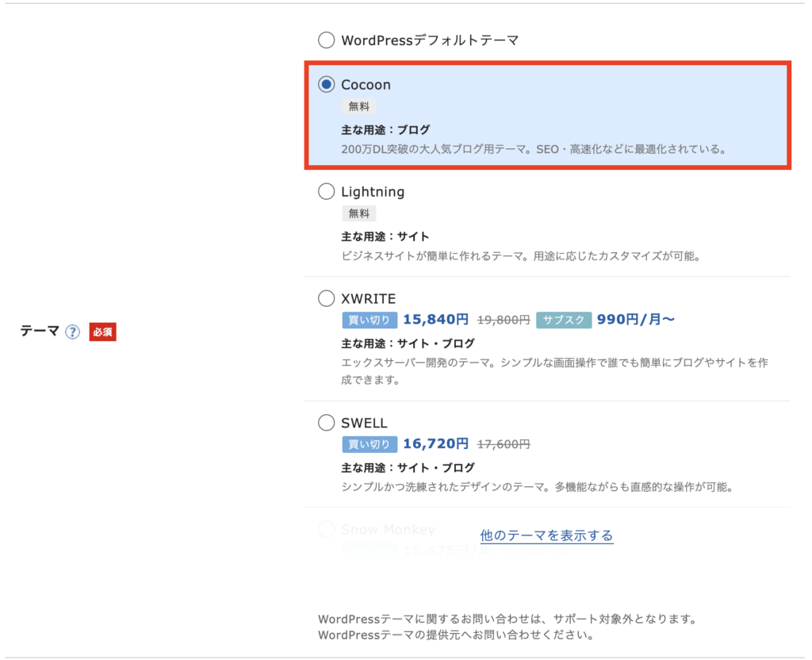Click the 990円/月〜 subscription price
The height and width of the screenshot is (660, 812).
coord(636,320)
